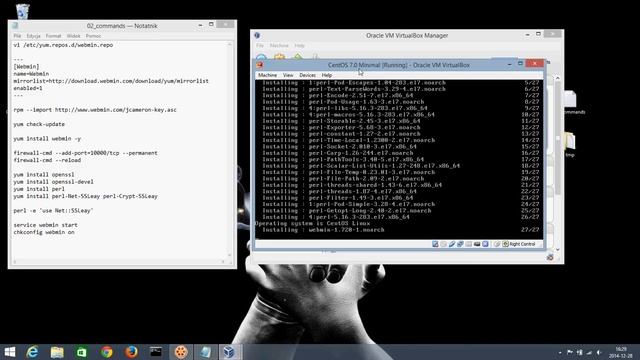This screenshot has width=640, height=360.
Task: Click Notepad vertical scrollbar down arrow
Action: 230,255
